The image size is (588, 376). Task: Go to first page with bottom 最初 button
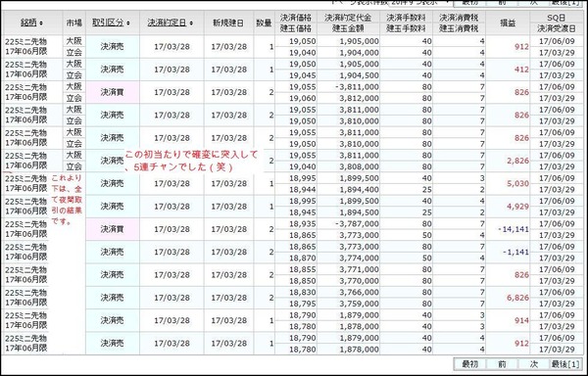[x=469, y=364]
